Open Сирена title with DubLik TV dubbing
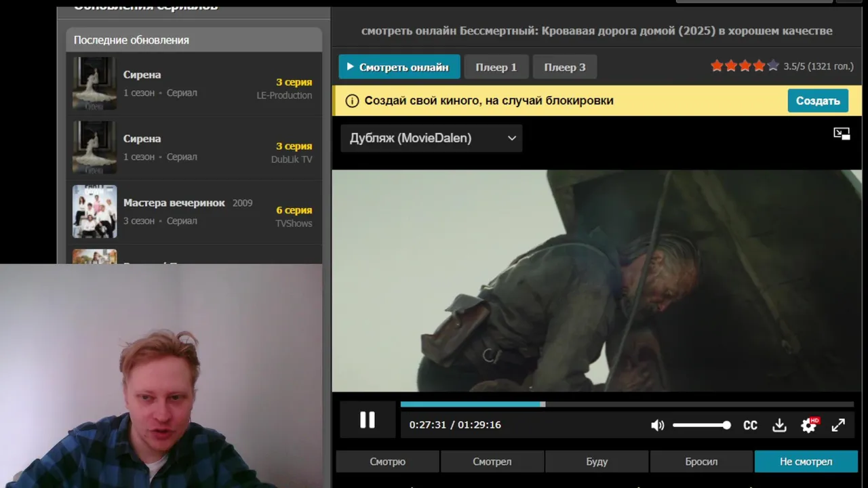This screenshot has width=868, height=488. [x=142, y=138]
